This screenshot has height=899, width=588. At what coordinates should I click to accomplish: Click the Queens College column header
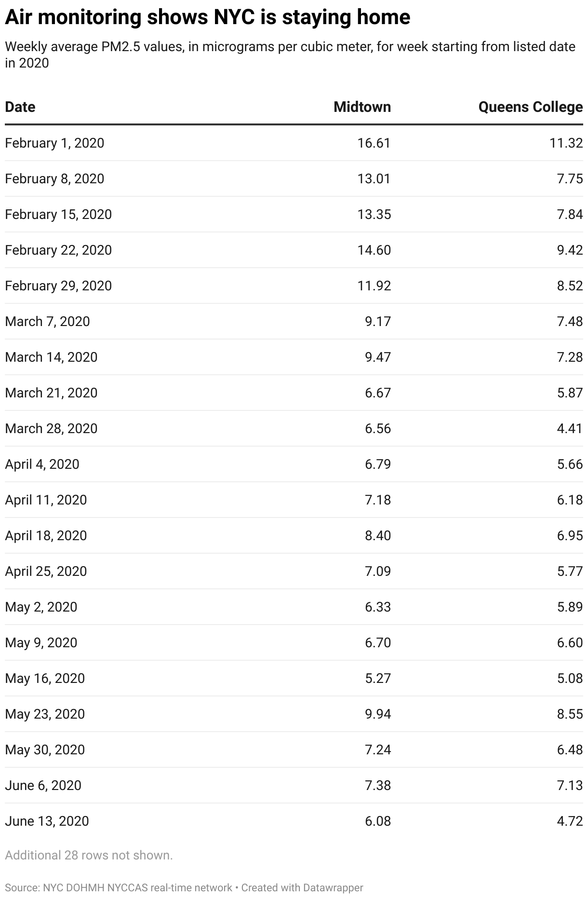click(x=530, y=107)
